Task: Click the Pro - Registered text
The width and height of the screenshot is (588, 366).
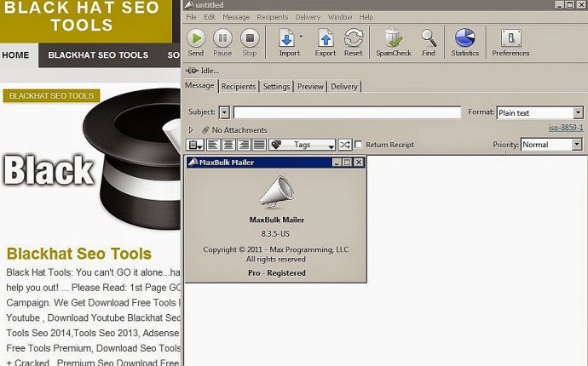Action: [x=277, y=273]
